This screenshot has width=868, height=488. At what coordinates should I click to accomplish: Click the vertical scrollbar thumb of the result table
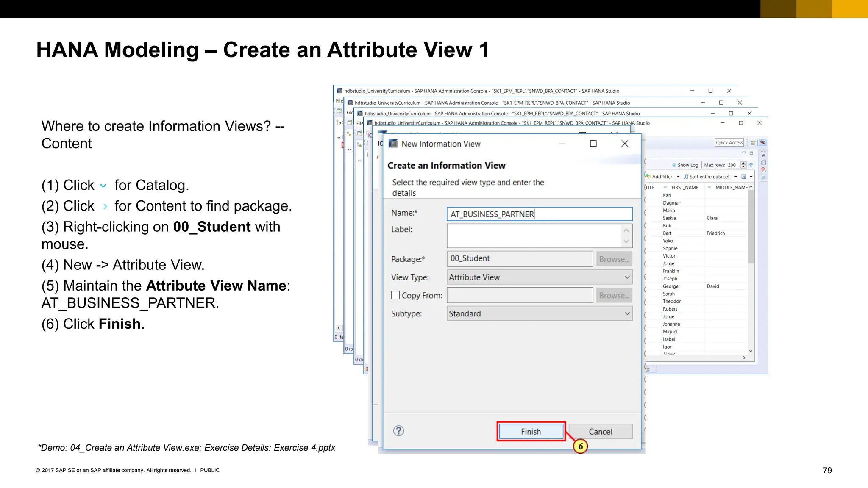[x=751, y=227]
